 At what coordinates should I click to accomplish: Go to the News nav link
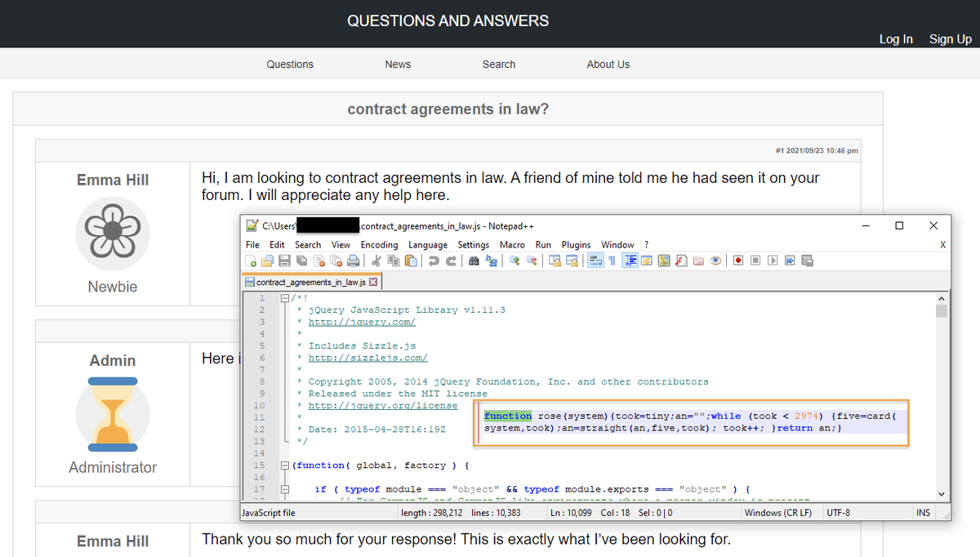pyautogui.click(x=398, y=64)
